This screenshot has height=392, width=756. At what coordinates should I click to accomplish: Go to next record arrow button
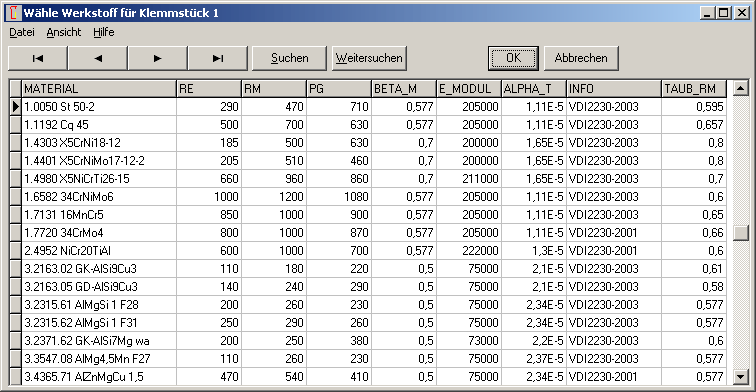click(x=158, y=58)
